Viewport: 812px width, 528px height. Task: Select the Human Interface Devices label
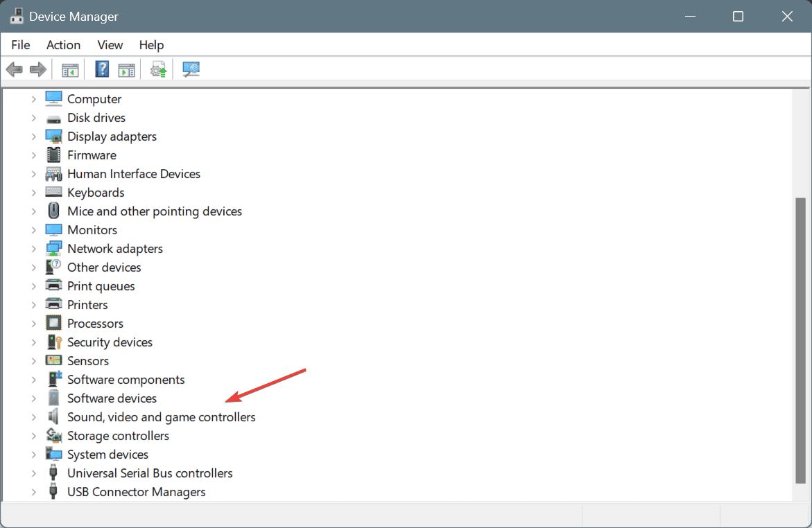point(134,174)
